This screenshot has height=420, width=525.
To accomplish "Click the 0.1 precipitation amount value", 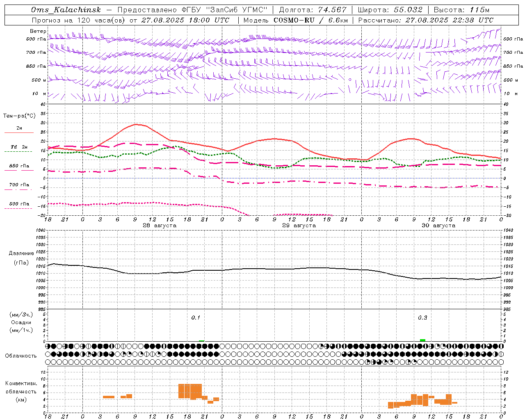I will tap(196, 318).
